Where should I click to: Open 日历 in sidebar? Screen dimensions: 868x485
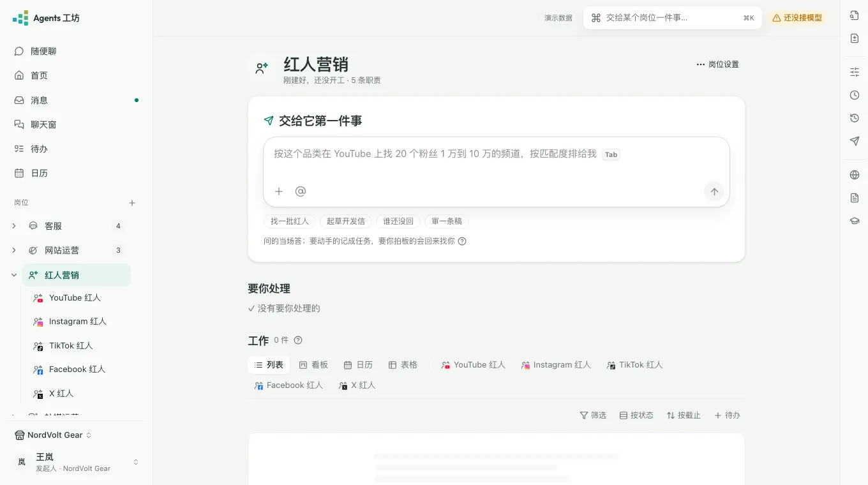click(x=77, y=173)
